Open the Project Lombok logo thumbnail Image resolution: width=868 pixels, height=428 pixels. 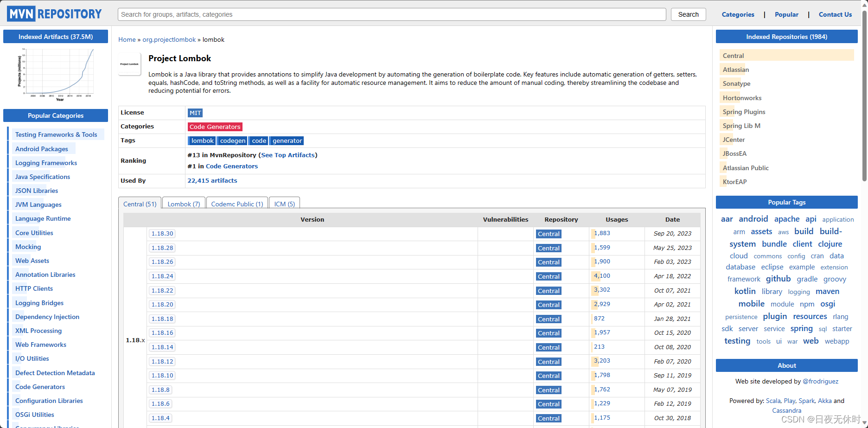(129, 64)
